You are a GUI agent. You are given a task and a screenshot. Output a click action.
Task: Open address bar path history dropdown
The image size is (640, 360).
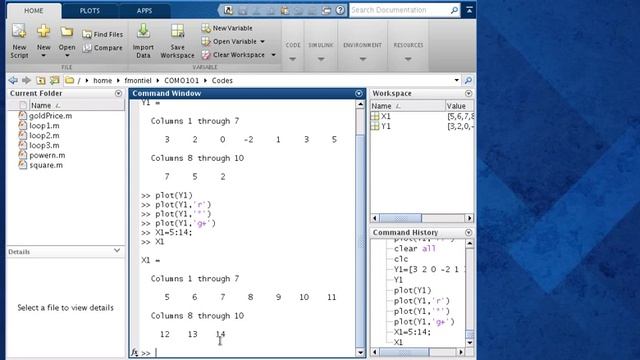point(456,80)
